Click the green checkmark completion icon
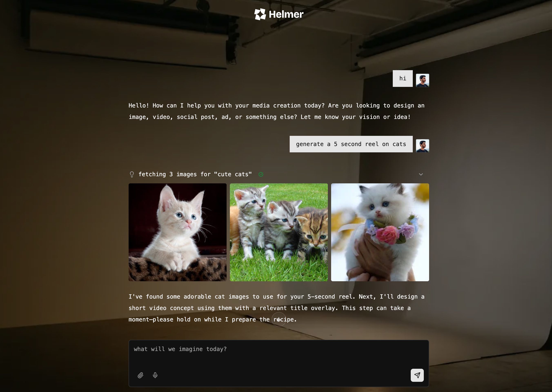Screen dimensions: 552x392 (261, 174)
